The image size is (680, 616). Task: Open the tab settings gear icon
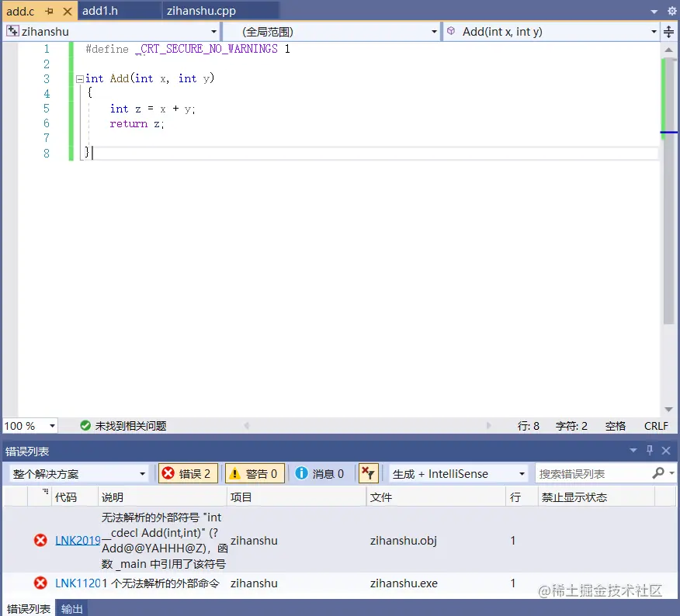[671, 12]
